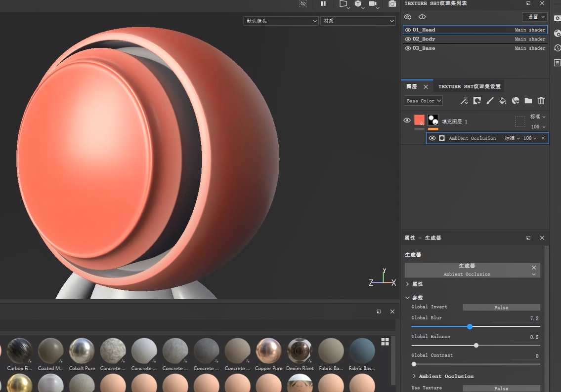The image size is (561, 392).
Task: Click the add effect magic wand icon
Action: [464, 101]
